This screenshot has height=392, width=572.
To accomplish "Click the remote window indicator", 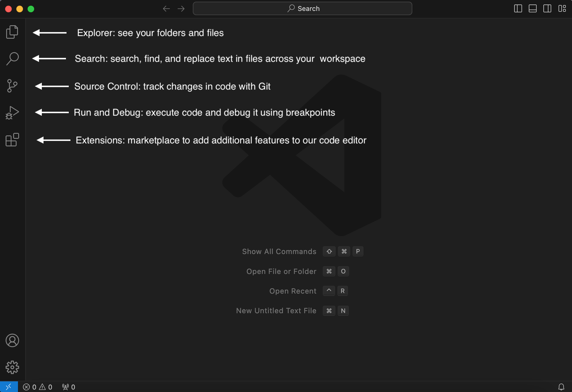I will tap(9, 387).
